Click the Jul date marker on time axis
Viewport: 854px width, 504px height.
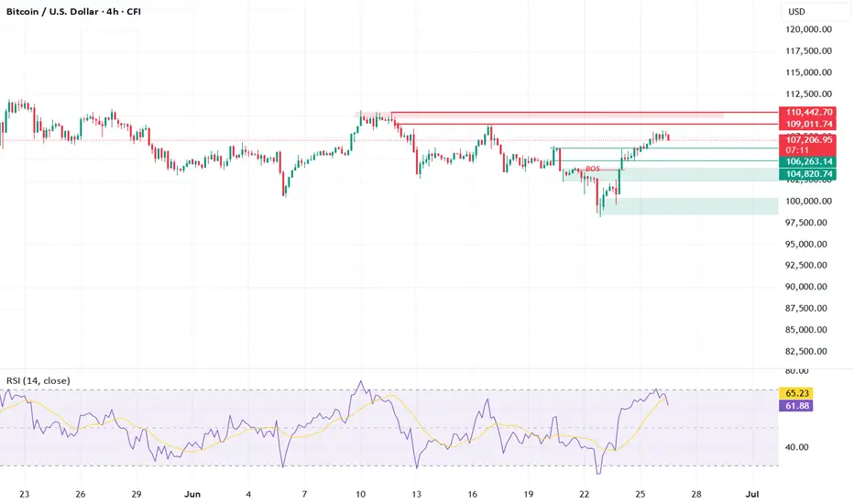point(751,494)
